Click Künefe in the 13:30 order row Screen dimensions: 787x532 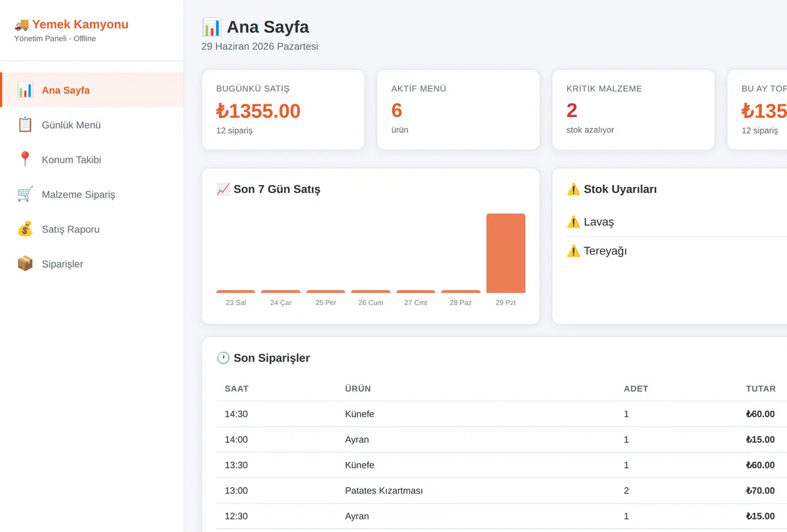point(359,465)
